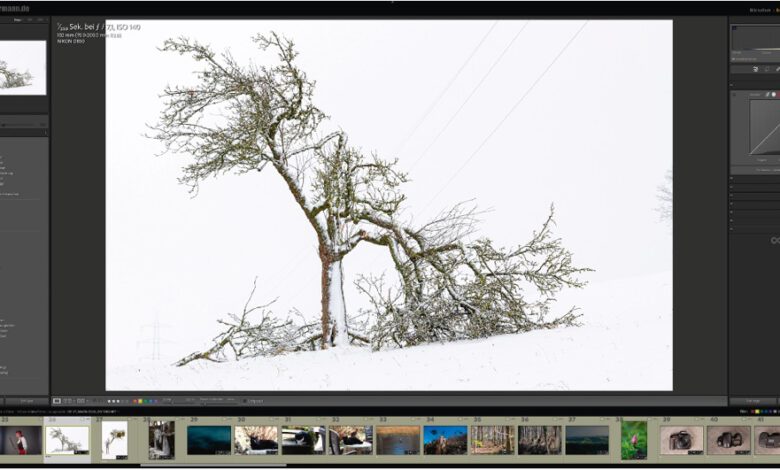Viewport: 780px width, 470px height.
Task: Select filmstrip thumbnail 40 of a camera
Action: (729, 440)
